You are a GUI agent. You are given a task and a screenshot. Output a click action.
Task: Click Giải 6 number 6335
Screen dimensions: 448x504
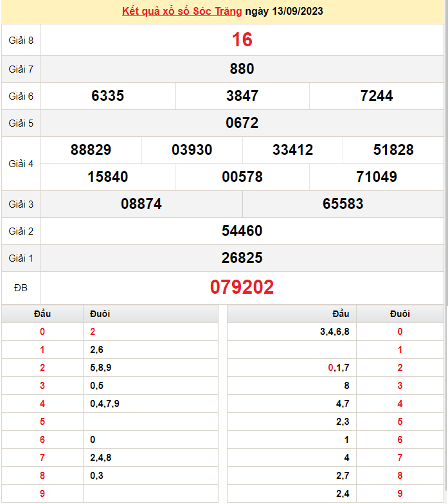(x=108, y=96)
